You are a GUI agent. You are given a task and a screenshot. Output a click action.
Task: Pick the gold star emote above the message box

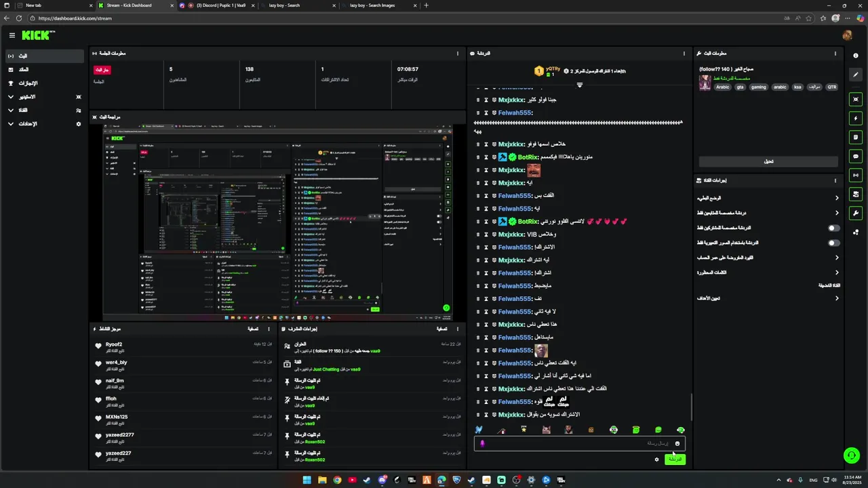pyautogui.click(x=524, y=430)
